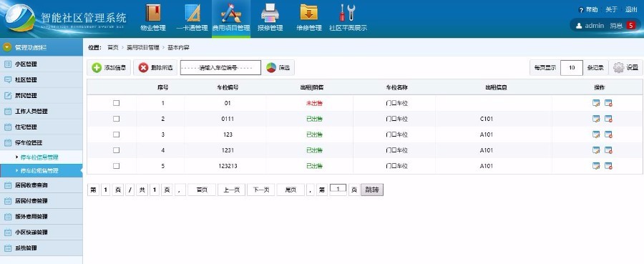Tick checkbox for parking space 123
This screenshot has width=644, height=264.
click(116, 135)
